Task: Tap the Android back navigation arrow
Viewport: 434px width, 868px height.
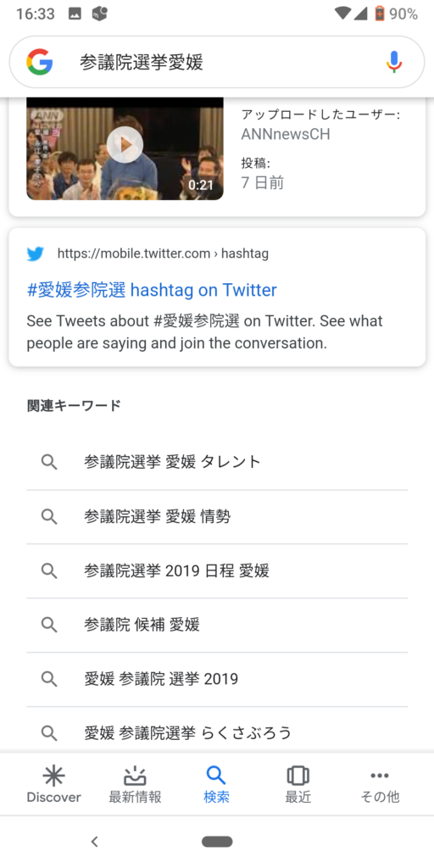Action: (95, 842)
